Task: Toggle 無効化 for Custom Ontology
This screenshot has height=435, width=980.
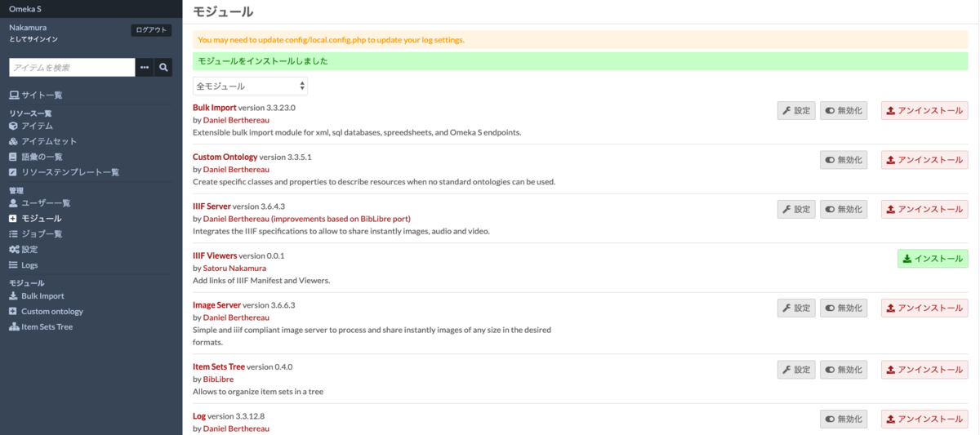Action: coord(844,160)
